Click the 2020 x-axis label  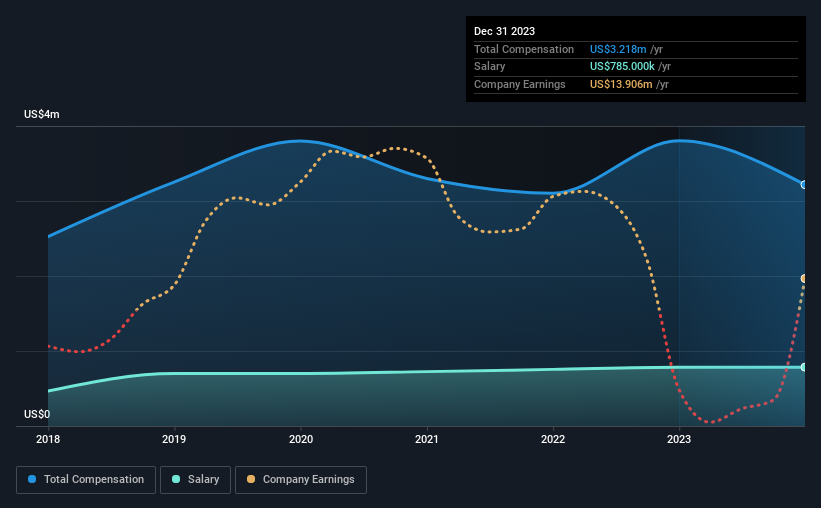301,439
